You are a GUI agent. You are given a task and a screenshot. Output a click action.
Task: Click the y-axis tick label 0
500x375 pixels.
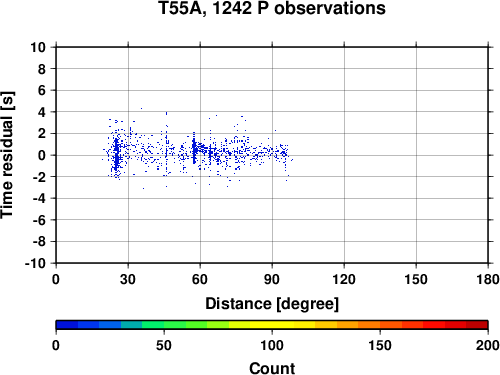42,155
